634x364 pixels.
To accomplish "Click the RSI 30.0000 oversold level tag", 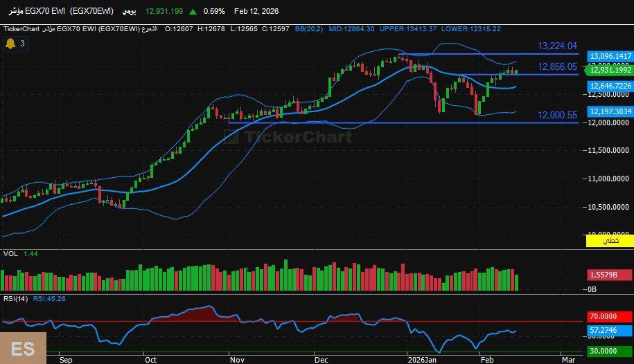I will [610, 351].
